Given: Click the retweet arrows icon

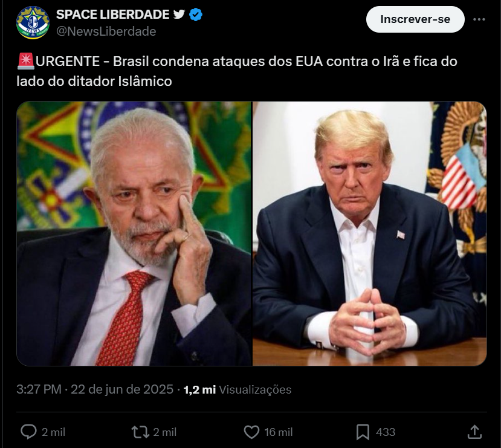Looking at the screenshot, I should click(x=140, y=432).
